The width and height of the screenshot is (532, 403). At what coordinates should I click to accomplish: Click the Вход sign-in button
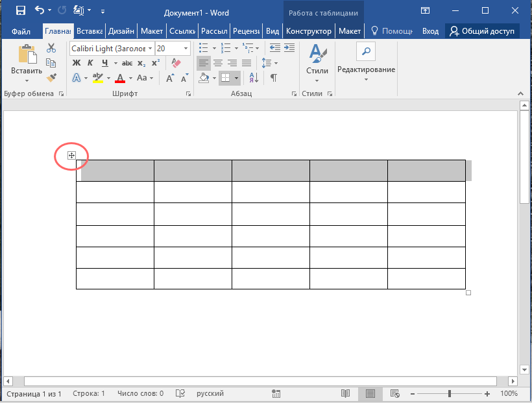(x=430, y=31)
